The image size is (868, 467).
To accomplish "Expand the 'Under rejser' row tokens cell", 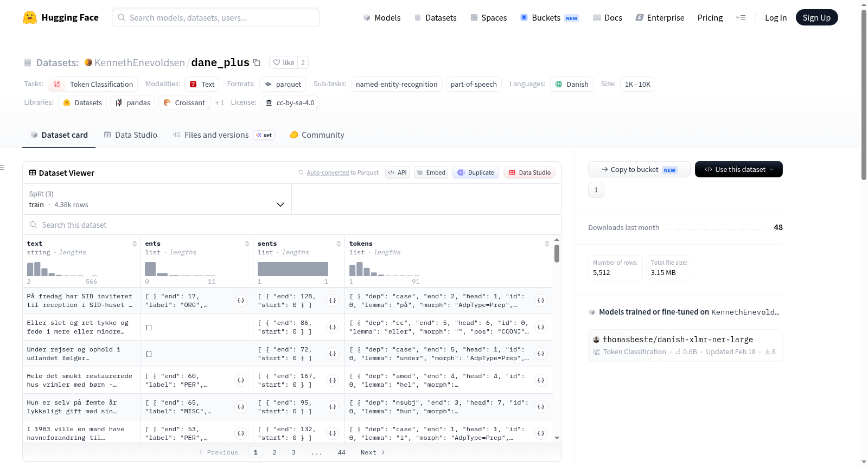I will click(541, 354).
